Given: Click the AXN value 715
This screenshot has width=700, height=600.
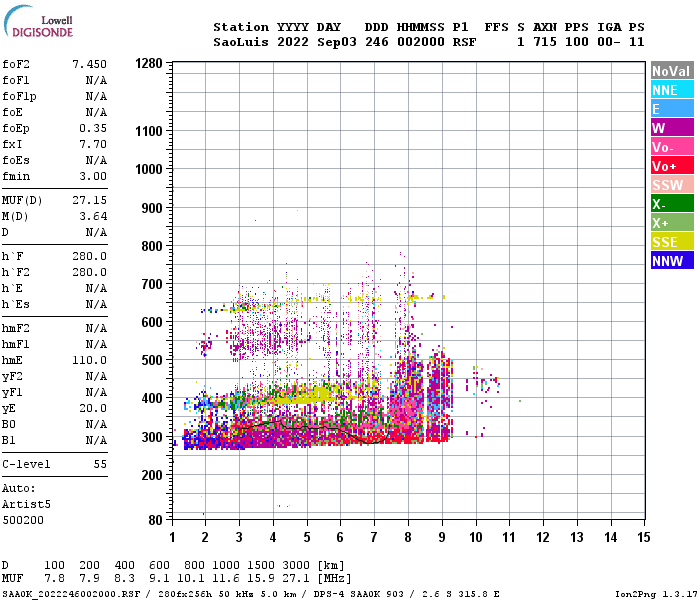Looking at the screenshot, I should [545, 42].
